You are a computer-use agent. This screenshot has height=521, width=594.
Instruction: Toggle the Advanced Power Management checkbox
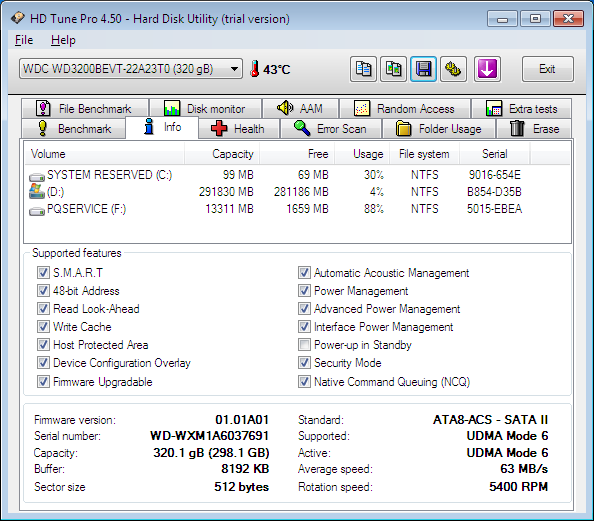[304, 308]
